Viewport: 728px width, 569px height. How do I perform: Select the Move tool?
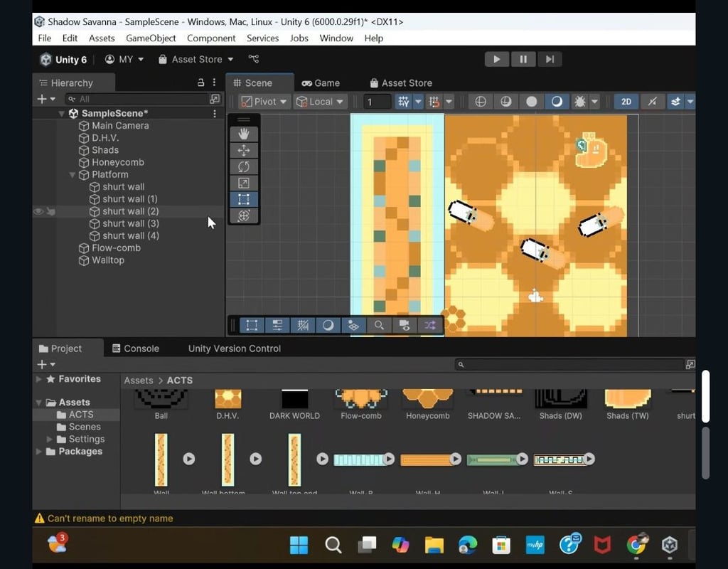244,151
